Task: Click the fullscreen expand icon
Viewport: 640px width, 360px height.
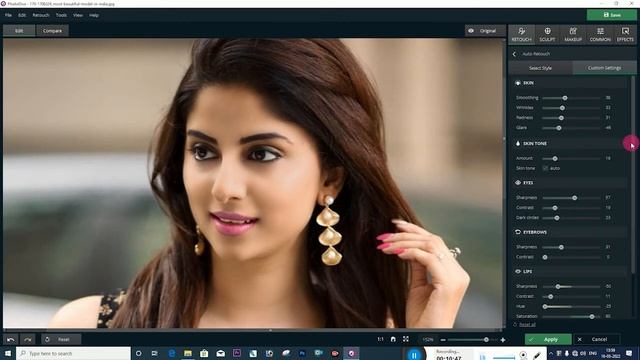Action: [406, 339]
